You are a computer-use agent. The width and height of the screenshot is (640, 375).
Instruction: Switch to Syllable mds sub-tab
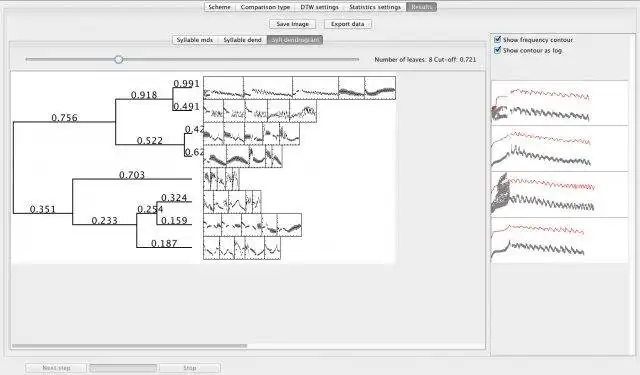tap(195, 40)
